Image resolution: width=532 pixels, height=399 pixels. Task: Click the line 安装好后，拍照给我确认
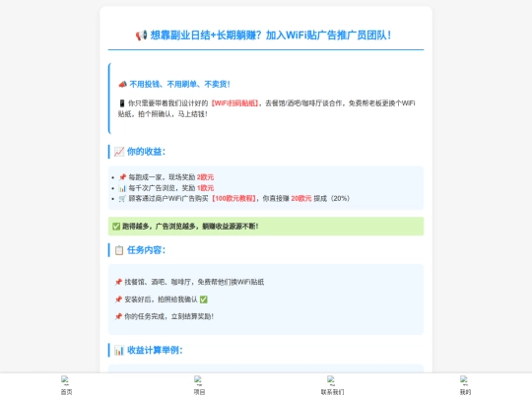click(x=161, y=299)
